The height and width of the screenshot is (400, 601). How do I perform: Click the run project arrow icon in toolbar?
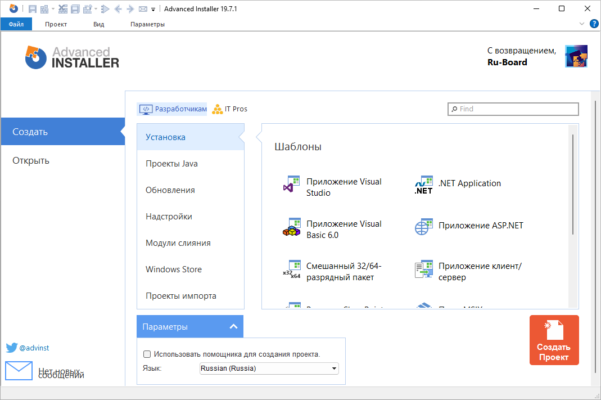point(105,9)
